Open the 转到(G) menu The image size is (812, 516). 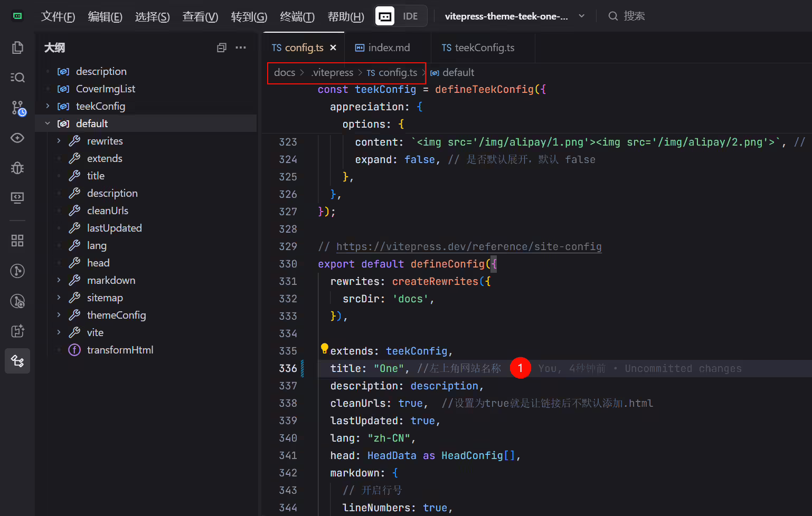[249, 16]
